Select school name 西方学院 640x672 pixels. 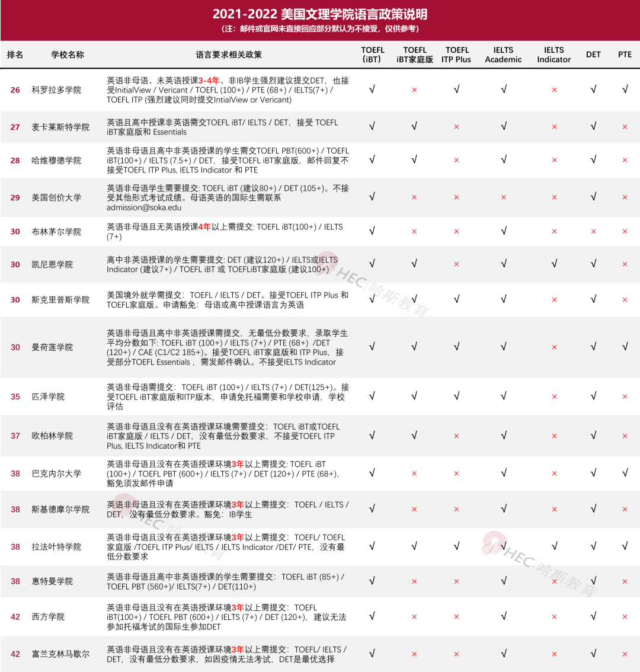[47, 617]
